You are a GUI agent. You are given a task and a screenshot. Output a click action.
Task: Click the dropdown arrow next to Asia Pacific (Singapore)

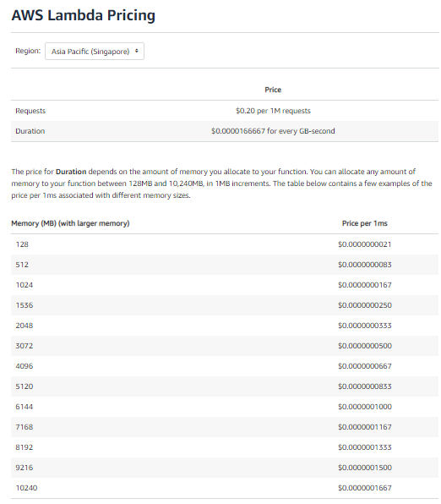click(137, 51)
